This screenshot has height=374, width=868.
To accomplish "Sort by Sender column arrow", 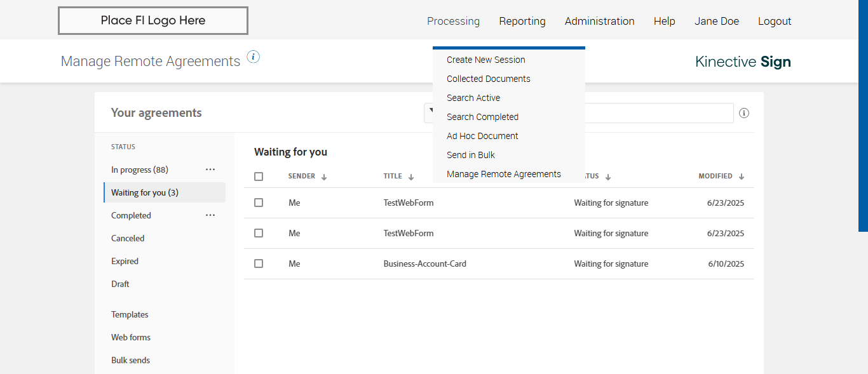I will pos(324,177).
